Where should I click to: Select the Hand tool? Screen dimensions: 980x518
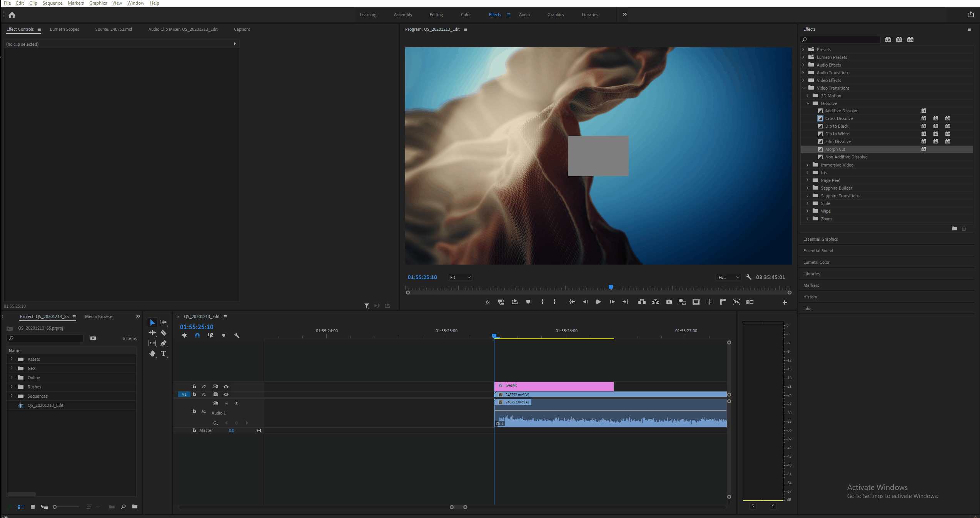152,353
